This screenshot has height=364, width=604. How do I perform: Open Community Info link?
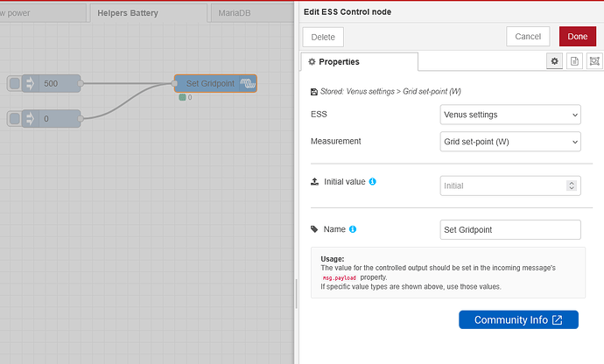(518, 319)
